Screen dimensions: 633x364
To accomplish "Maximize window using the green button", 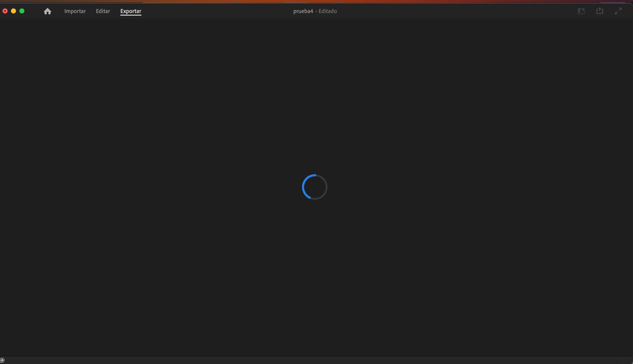I will coord(22,11).
